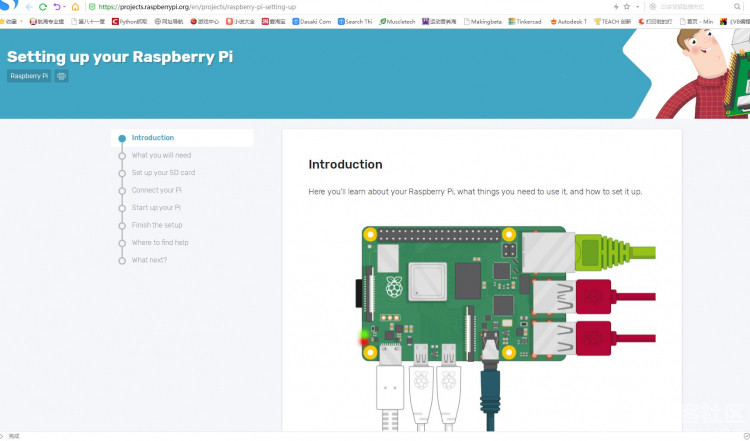Open the bookmark ending in 'Min'
Image resolution: width=750 pixels, height=441 pixels.
696,22
